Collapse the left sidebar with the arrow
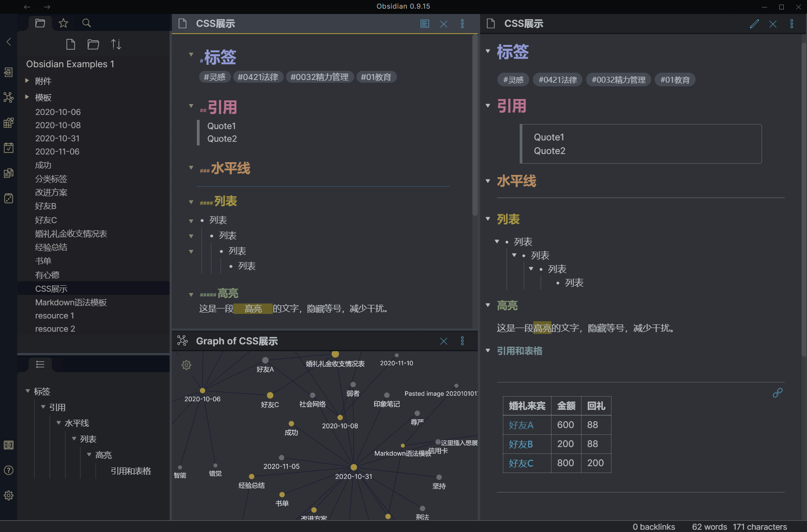The width and height of the screenshot is (807, 532). click(8, 42)
